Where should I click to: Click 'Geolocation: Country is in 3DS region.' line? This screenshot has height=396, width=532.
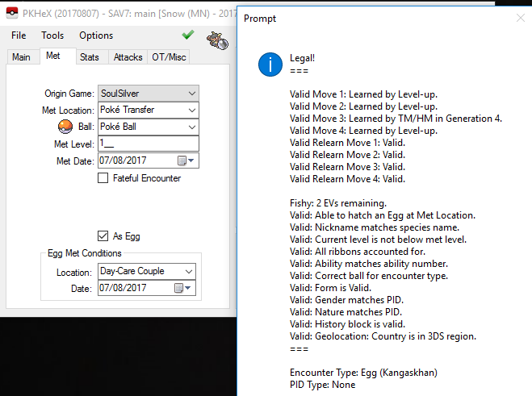tap(383, 336)
